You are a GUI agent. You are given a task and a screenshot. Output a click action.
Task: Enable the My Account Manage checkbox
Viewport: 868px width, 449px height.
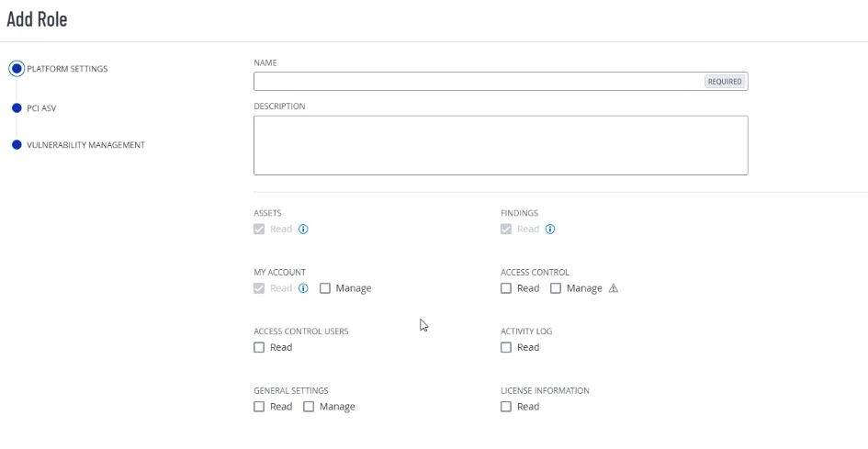point(326,288)
